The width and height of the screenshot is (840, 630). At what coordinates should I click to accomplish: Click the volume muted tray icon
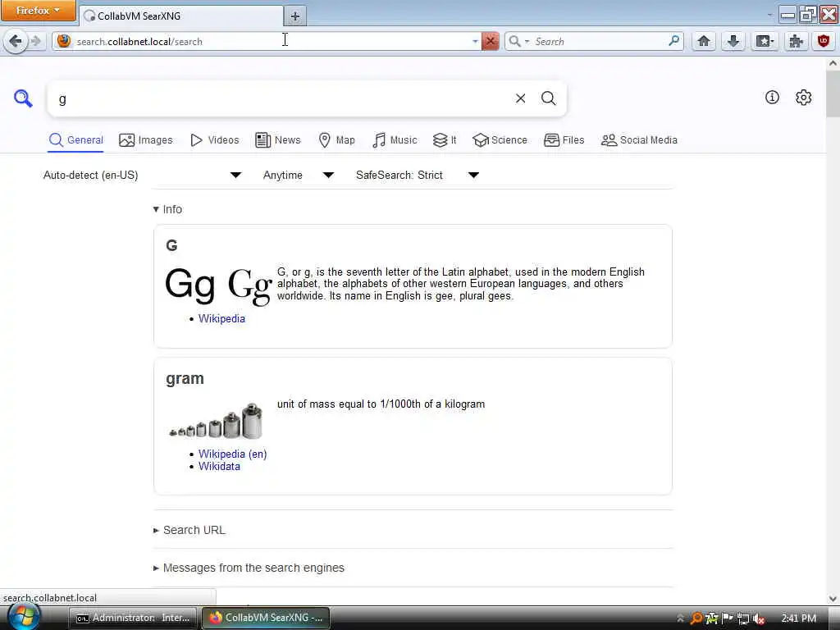(759, 619)
